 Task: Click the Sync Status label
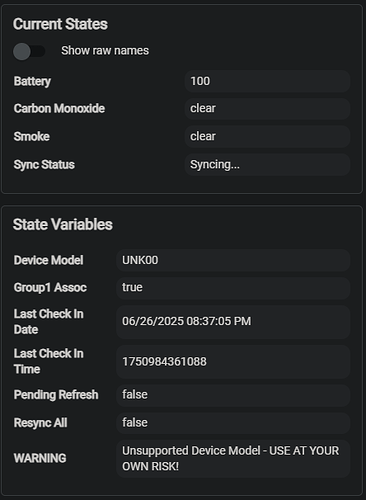click(x=44, y=165)
